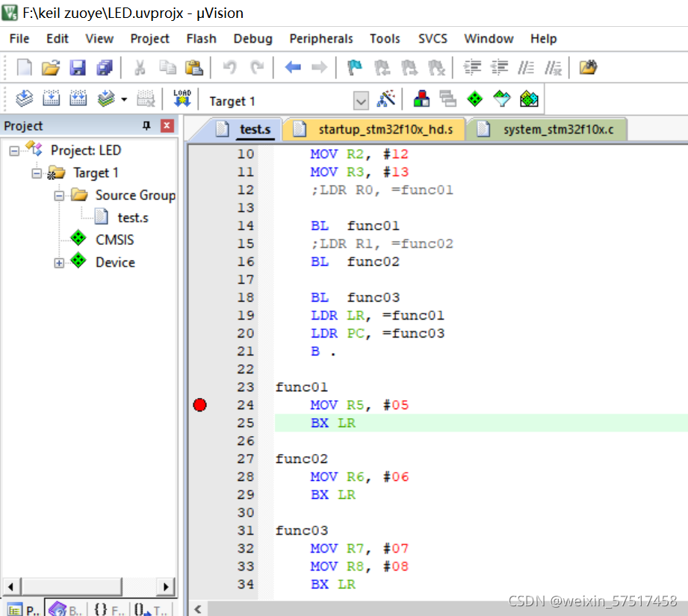Open the Window menu
This screenshot has height=616, width=688.
(x=489, y=39)
